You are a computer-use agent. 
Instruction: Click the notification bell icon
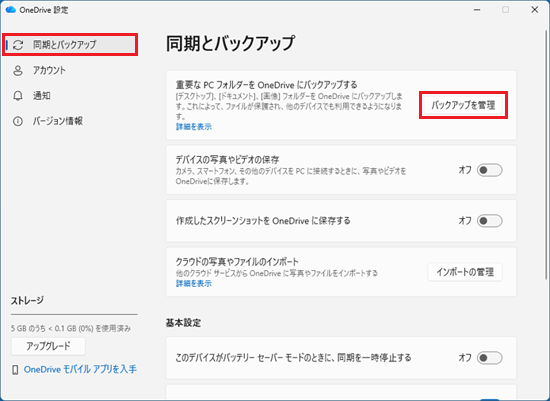point(18,96)
